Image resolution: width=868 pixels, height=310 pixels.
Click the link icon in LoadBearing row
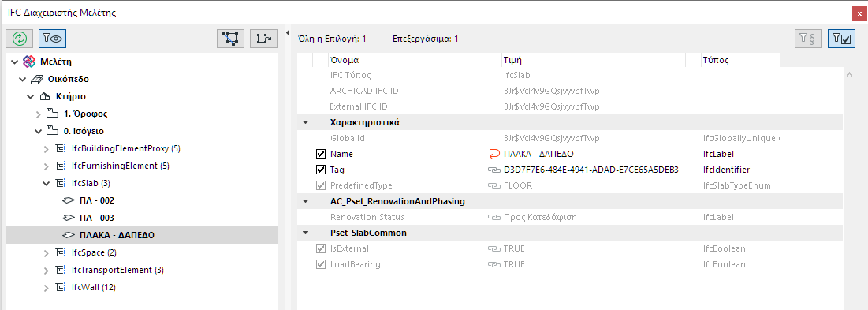pyautogui.click(x=494, y=264)
